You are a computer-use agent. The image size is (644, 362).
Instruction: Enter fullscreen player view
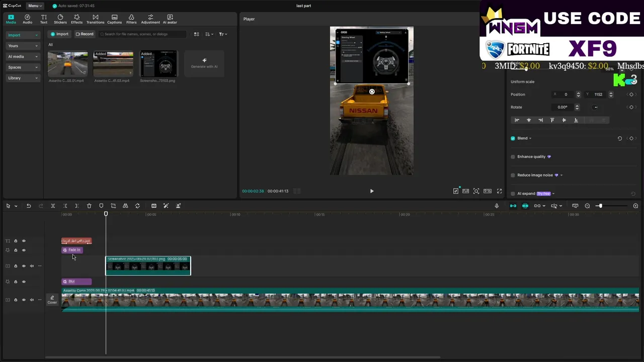[x=500, y=191]
